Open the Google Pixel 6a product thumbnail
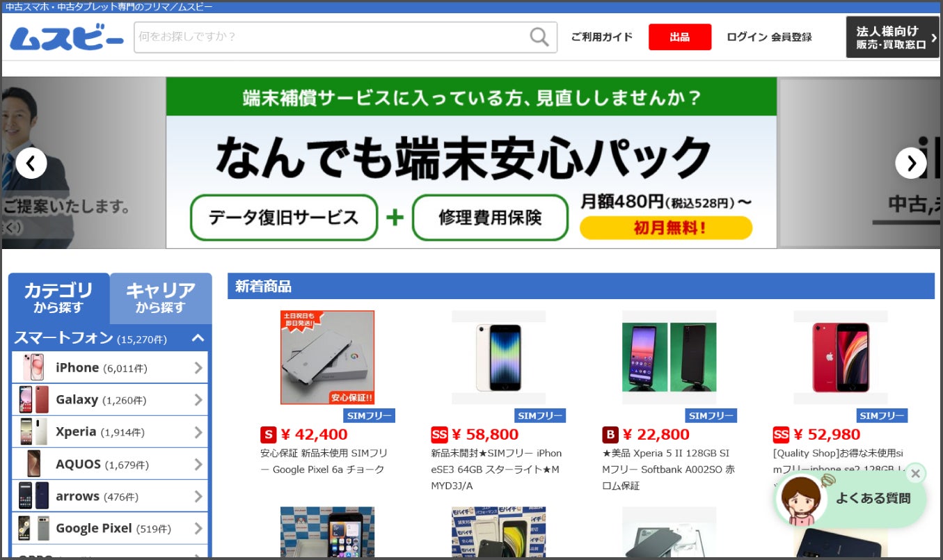This screenshot has width=943, height=560. tap(327, 358)
